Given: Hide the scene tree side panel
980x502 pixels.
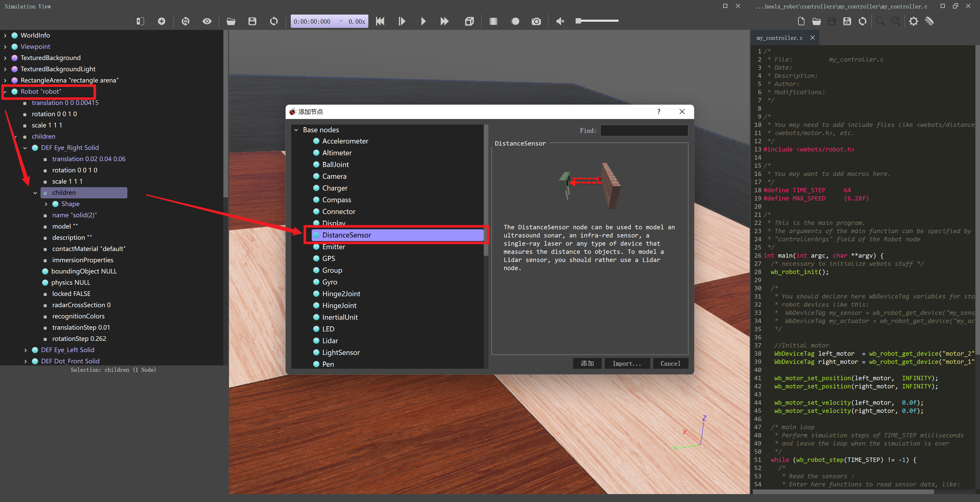Looking at the screenshot, I should [140, 21].
